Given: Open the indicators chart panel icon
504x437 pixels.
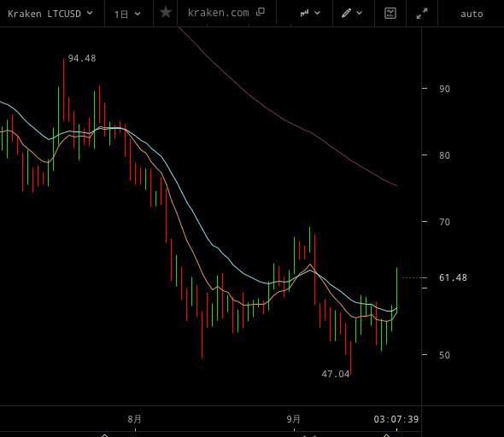Looking at the screenshot, I should [390, 13].
